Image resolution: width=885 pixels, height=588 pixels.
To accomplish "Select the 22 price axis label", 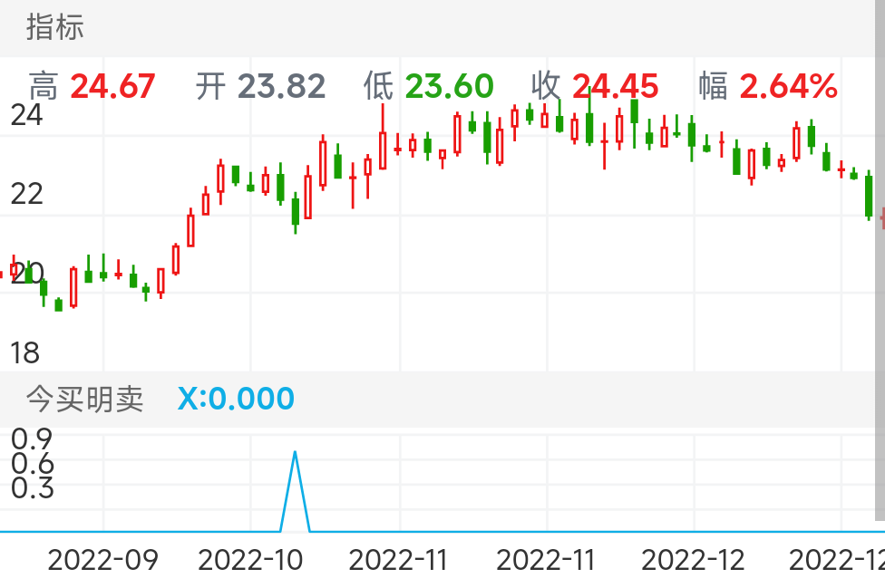I will point(26,195).
